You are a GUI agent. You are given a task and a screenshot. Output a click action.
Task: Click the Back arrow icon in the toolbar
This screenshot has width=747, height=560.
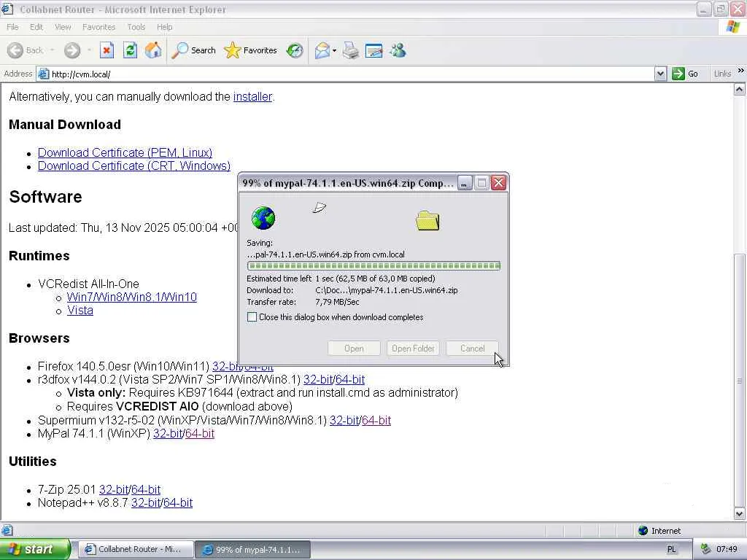click(x=15, y=50)
